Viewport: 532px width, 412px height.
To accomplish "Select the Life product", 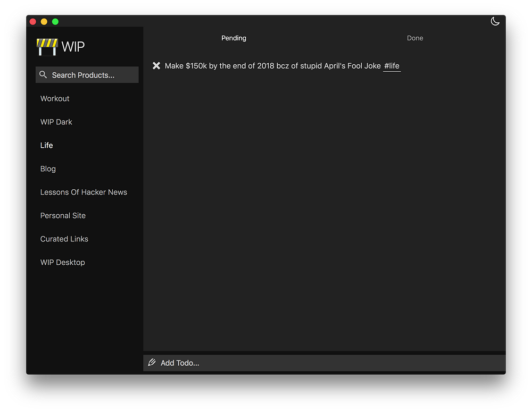I will (46, 145).
